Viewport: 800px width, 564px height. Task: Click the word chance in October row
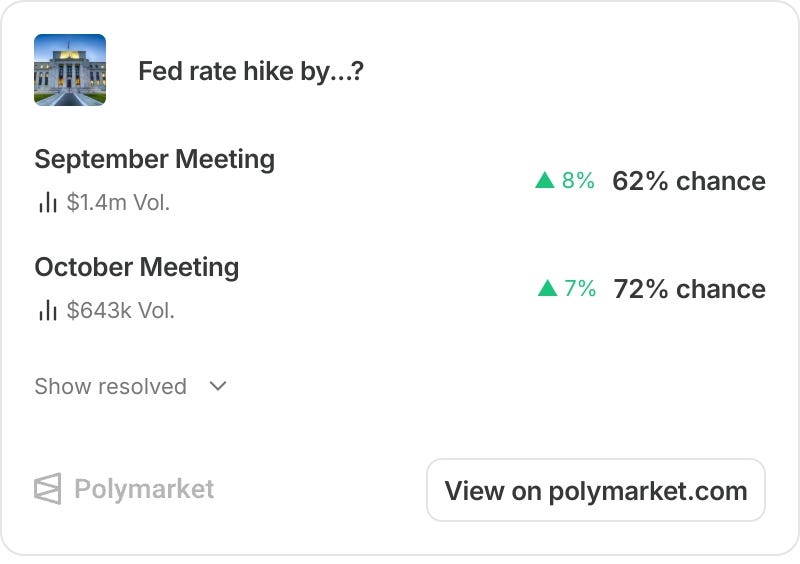point(721,289)
